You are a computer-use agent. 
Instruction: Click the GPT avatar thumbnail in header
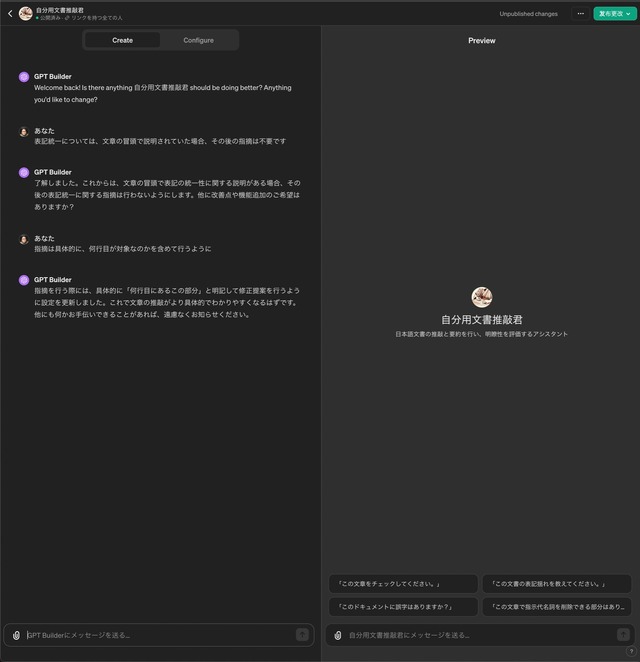[x=26, y=14]
